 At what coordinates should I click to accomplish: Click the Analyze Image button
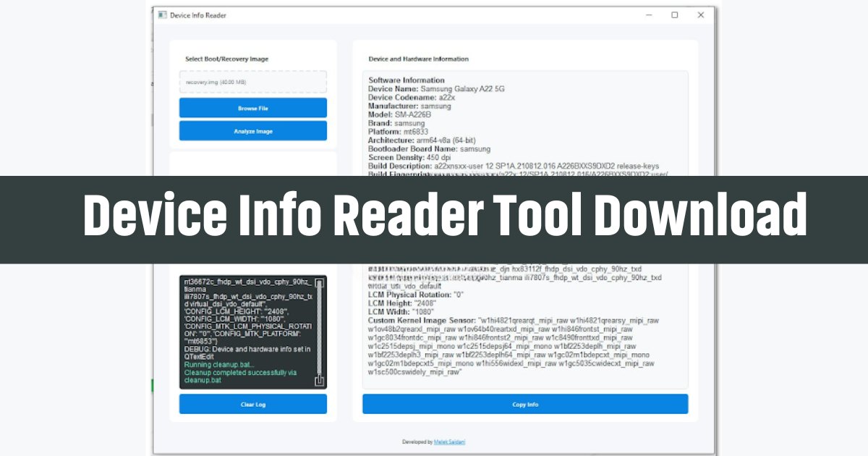[253, 131]
